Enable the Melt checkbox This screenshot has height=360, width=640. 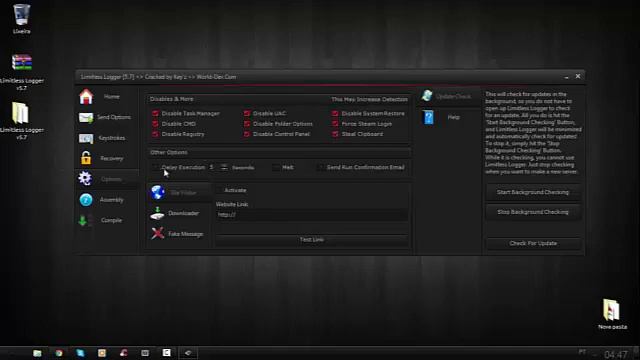[276, 167]
